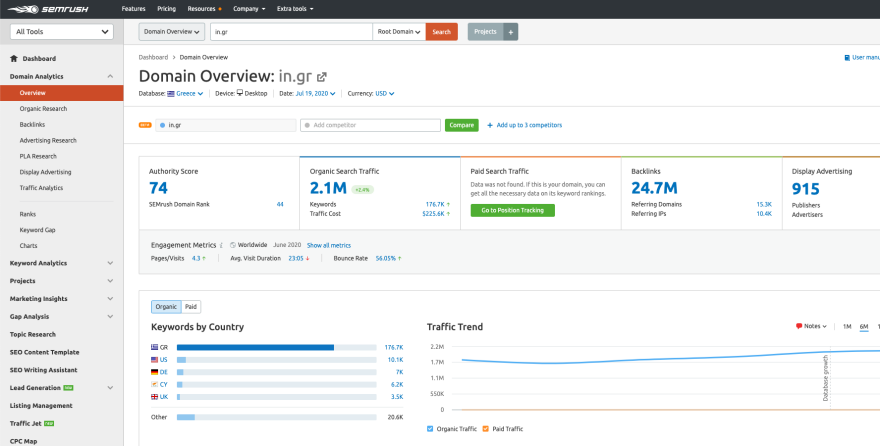This screenshot has width=880, height=446.
Task: Click Go to Position Tracking button
Action: point(512,210)
